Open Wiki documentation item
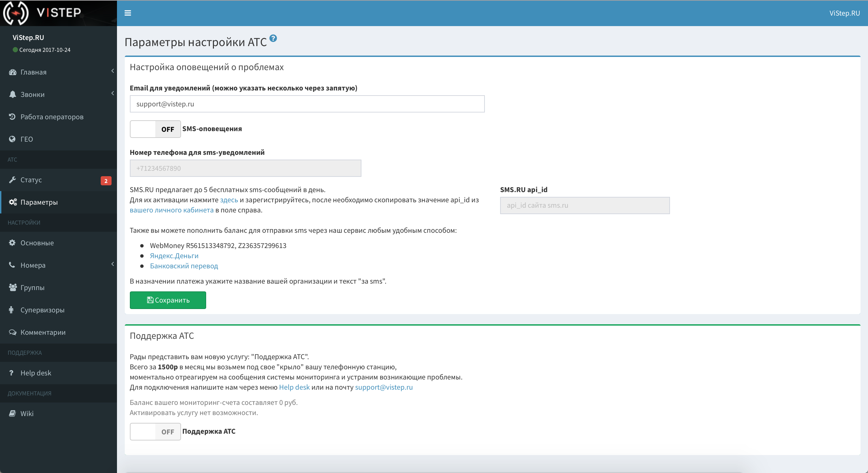868x473 pixels. (x=58, y=414)
